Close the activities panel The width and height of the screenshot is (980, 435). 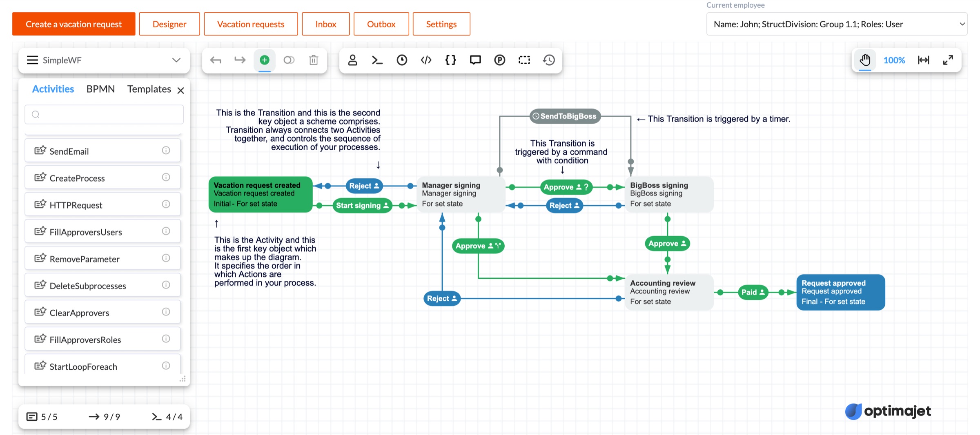coord(181,91)
